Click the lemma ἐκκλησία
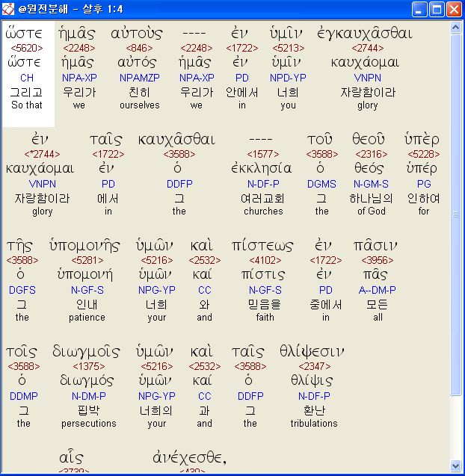The width and height of the screenshot is (465, 476). pos(262,168)
